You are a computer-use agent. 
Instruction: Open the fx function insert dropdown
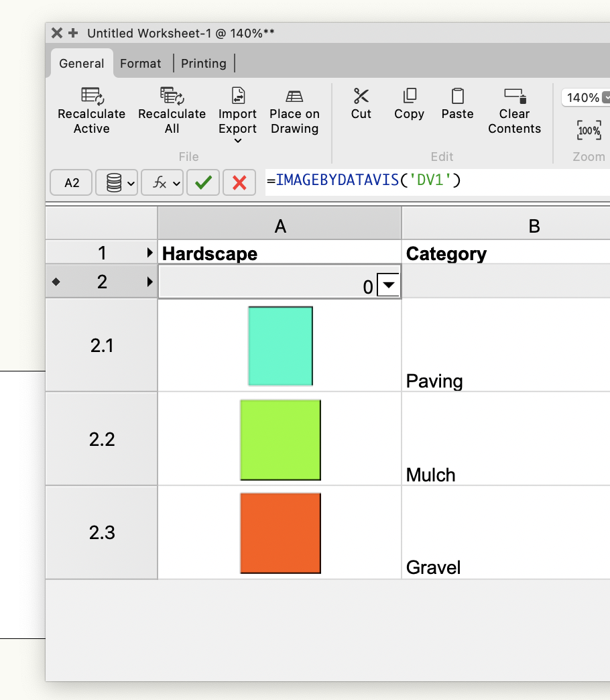click(x=162, y=182)
